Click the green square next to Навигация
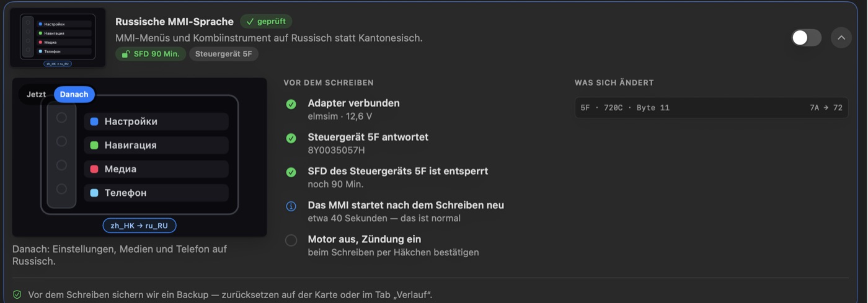 (94, 146)
